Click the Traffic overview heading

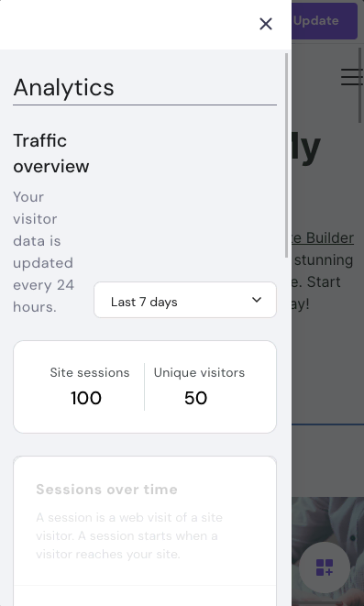coord(51,153)
